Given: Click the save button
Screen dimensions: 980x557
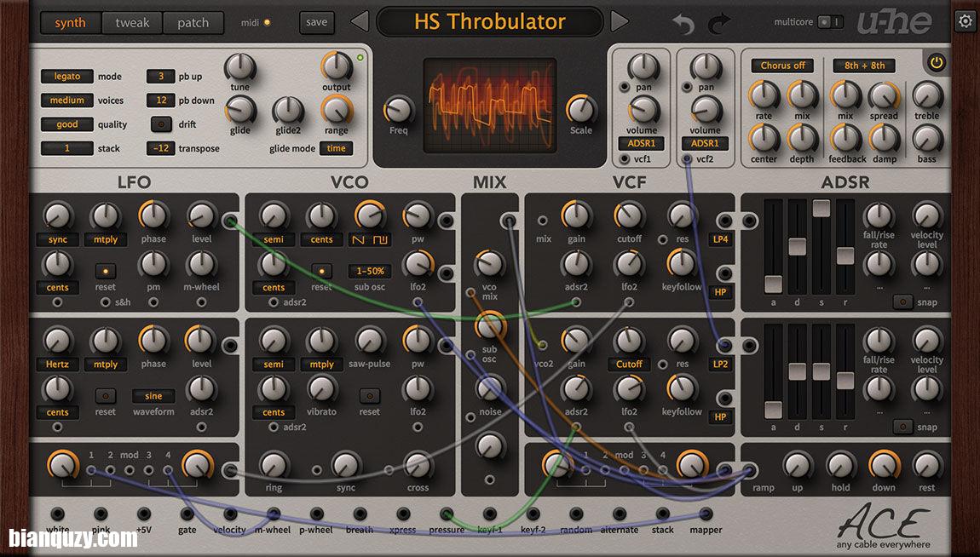Looking at the screenshot, I should coord(317,22).
